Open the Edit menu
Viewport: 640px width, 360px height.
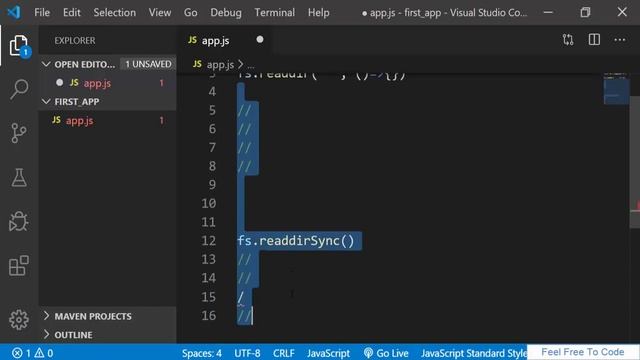(71, 12)
